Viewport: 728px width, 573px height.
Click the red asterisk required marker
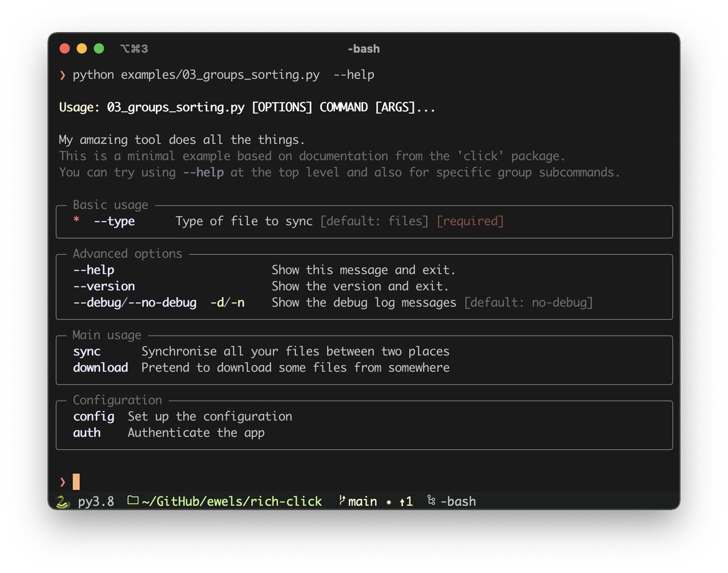76,222
